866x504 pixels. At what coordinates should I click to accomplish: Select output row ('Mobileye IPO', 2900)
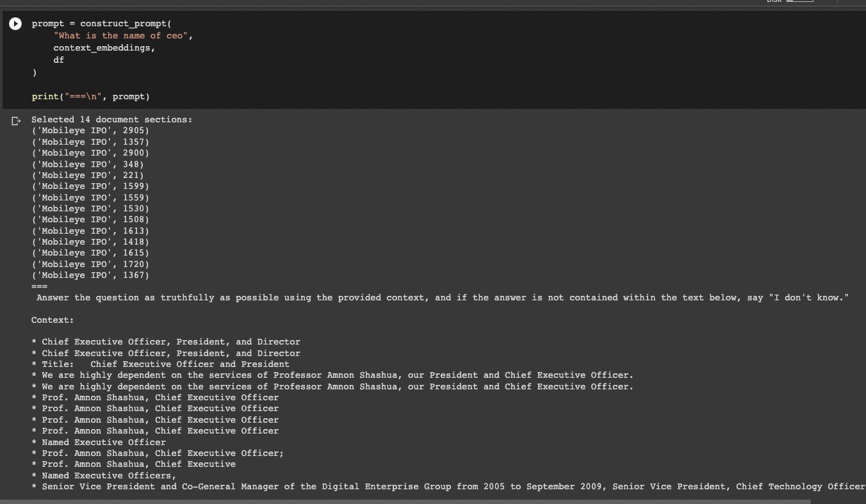[90, 153]
